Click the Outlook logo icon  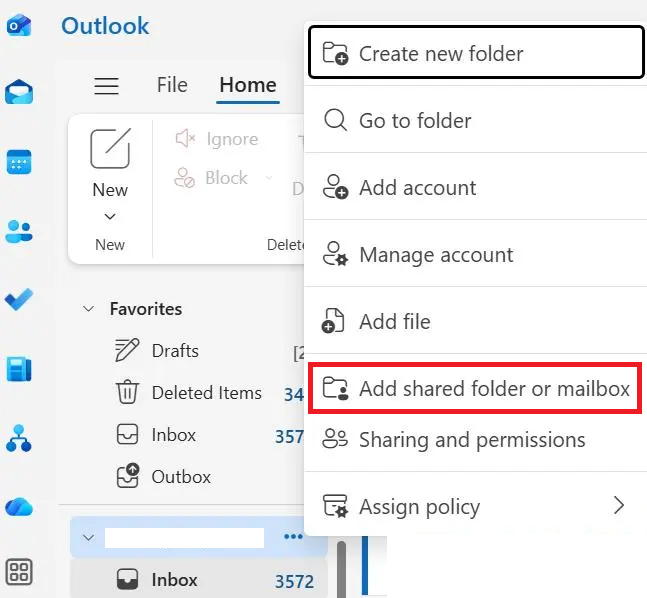coord(19,25)
